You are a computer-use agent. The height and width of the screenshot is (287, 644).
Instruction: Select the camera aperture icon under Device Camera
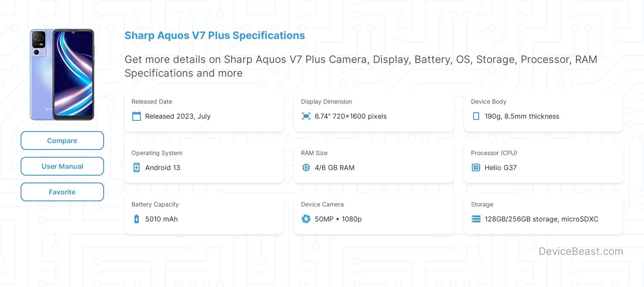pyautogui.click(x=306, y=219)
